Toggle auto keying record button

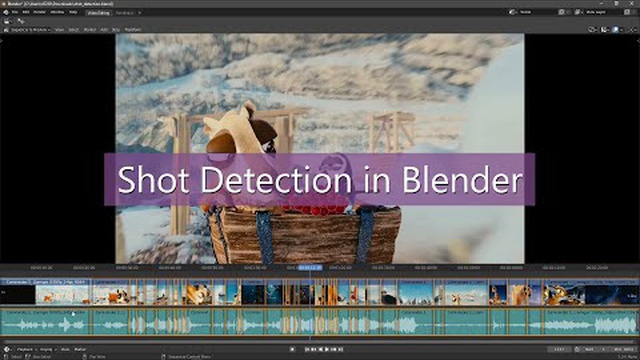click(x=292, y=349)
